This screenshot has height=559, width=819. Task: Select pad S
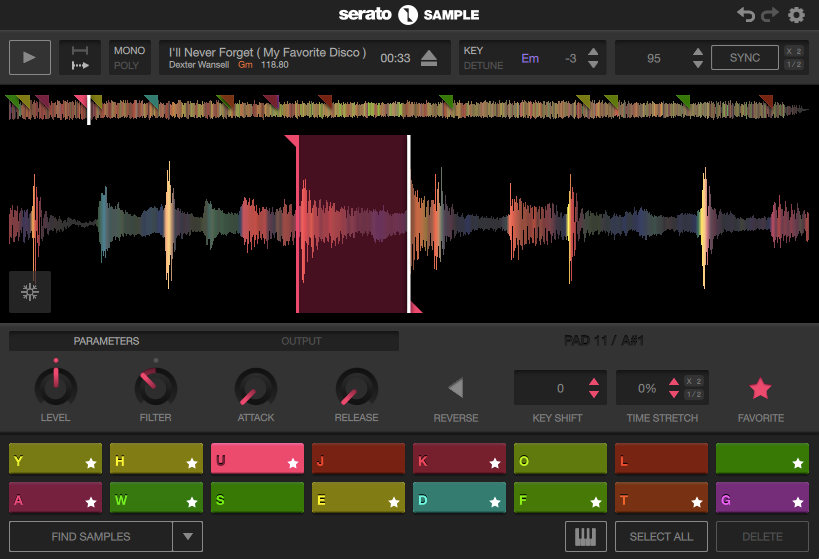[257, 497]
